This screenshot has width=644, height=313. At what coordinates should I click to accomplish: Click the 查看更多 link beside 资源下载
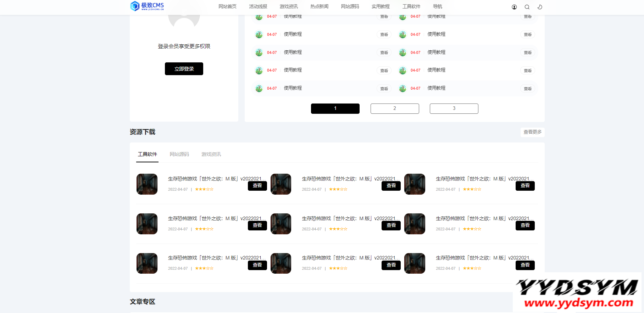(x=532, y=132)
